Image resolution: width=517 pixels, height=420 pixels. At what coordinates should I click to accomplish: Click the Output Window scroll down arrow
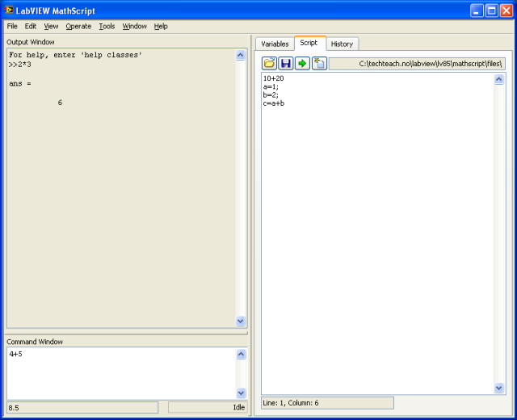241,321
